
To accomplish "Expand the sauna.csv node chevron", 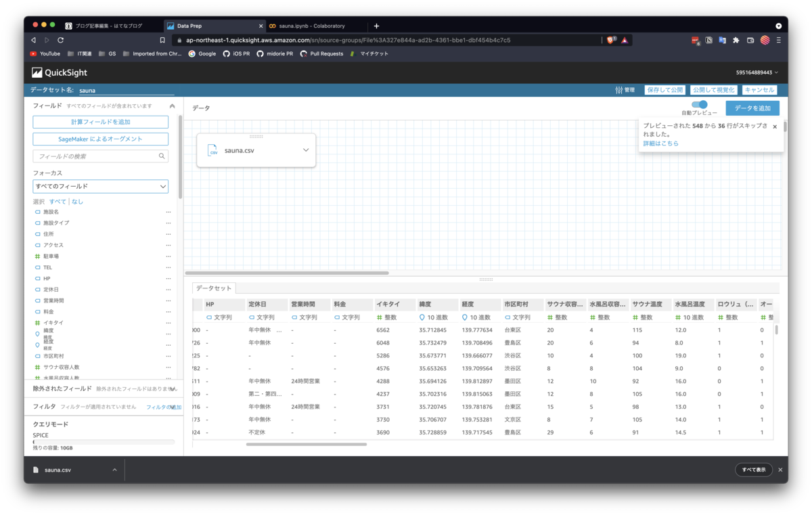I will click(305, 150).
